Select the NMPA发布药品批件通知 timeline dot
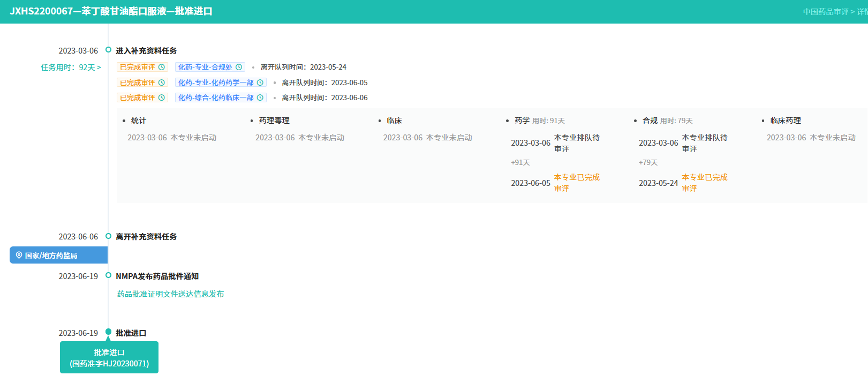Screen dimensions: 868x383 tap(108, 275)
